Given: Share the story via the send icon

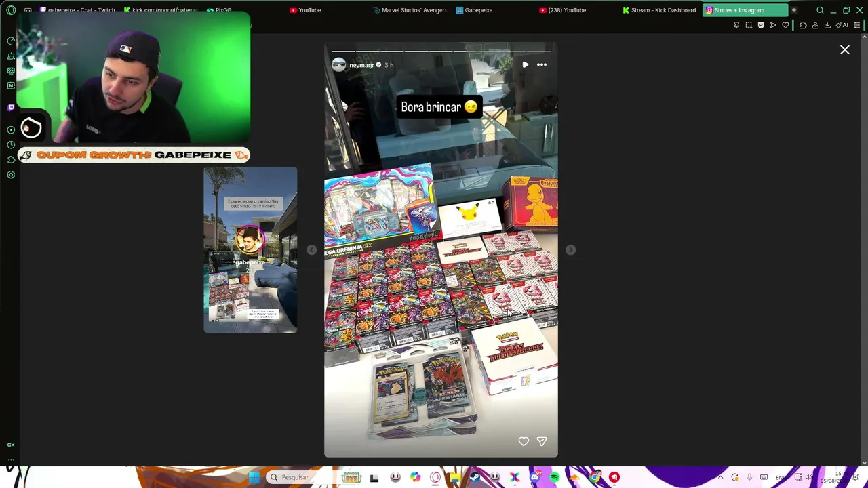Looking at the screenshot, I should tap(542, 441).
